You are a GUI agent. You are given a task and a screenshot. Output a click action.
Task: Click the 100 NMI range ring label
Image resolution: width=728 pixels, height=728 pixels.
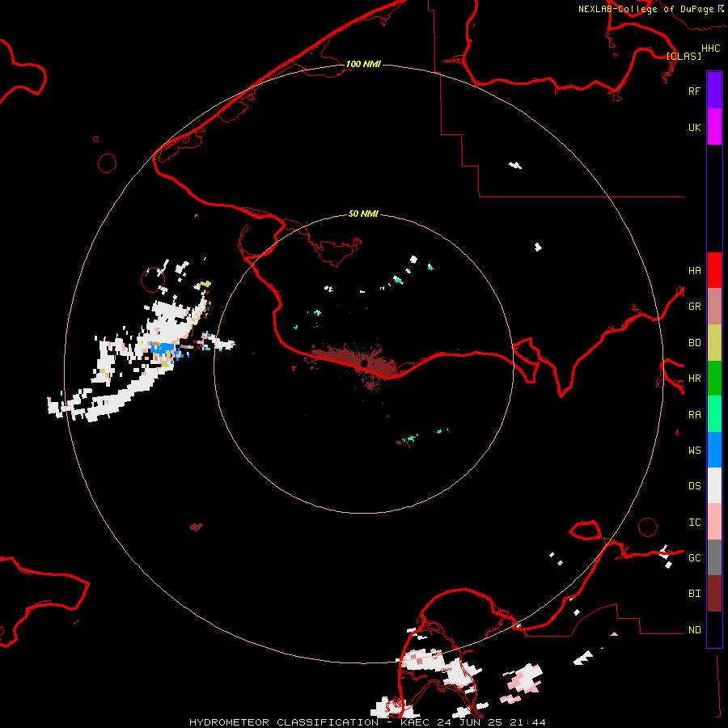tap(363, 64)
